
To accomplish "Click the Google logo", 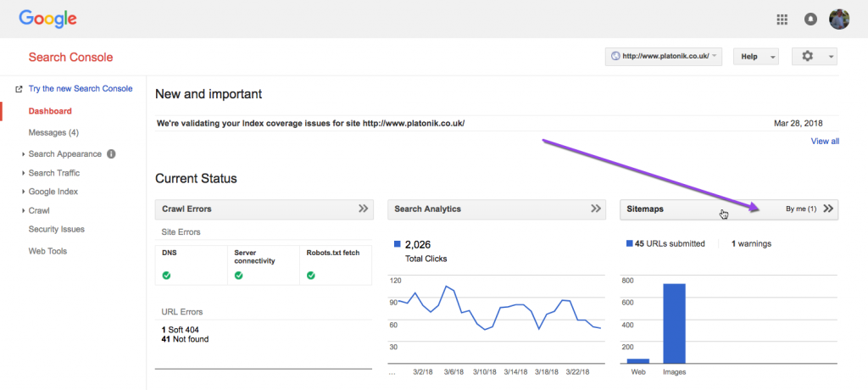I will point(47,19).
